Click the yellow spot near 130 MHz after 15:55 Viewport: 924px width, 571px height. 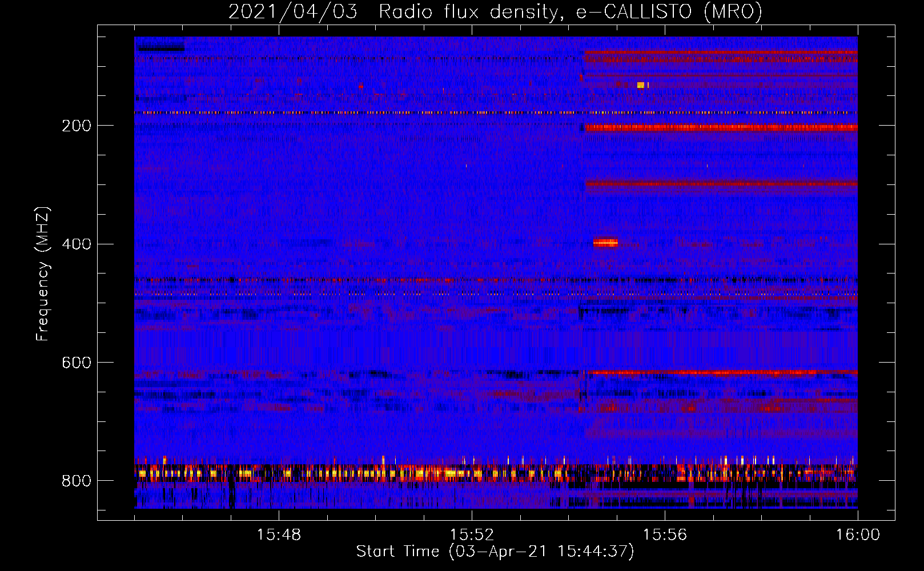click(641, 85)
